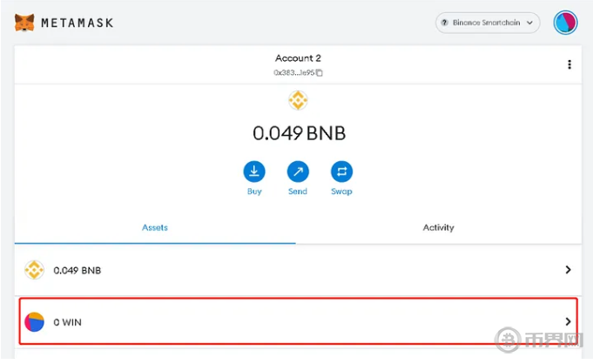Open the three-dot account options menu
The width and height of the screenshot is (593, 364).
569,64
